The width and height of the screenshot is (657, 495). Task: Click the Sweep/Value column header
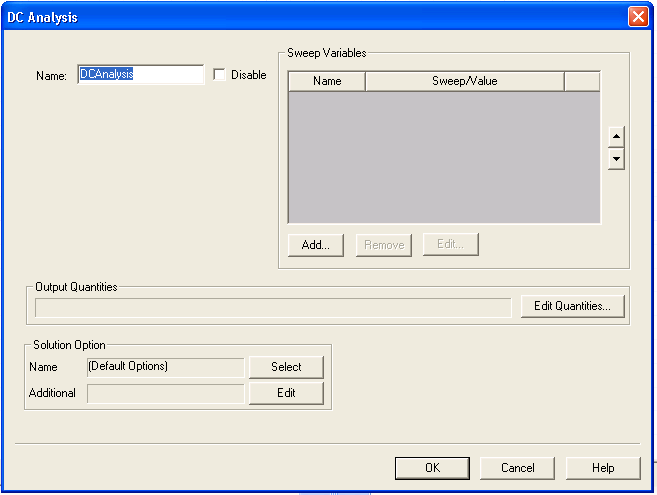click(x=464, y=81)
